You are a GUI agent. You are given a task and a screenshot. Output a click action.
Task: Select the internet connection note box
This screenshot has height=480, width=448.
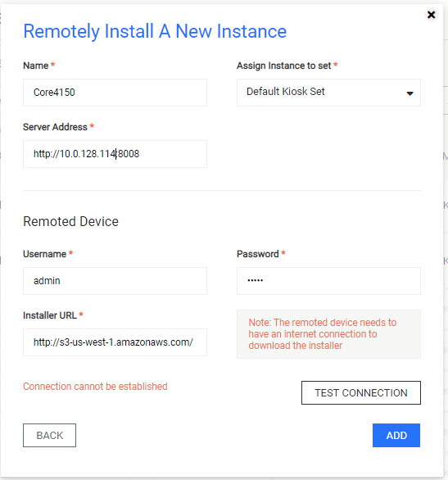tap(328, 334)
